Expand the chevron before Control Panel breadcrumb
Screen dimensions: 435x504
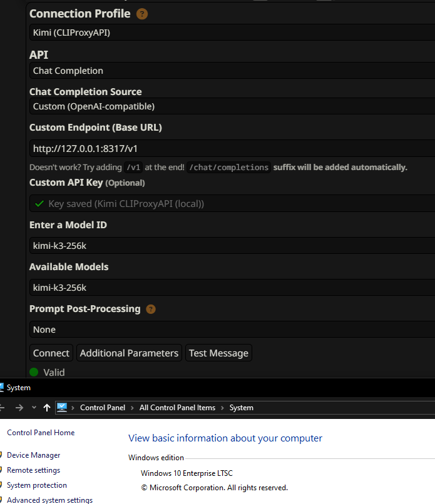[x=73, y=408]
